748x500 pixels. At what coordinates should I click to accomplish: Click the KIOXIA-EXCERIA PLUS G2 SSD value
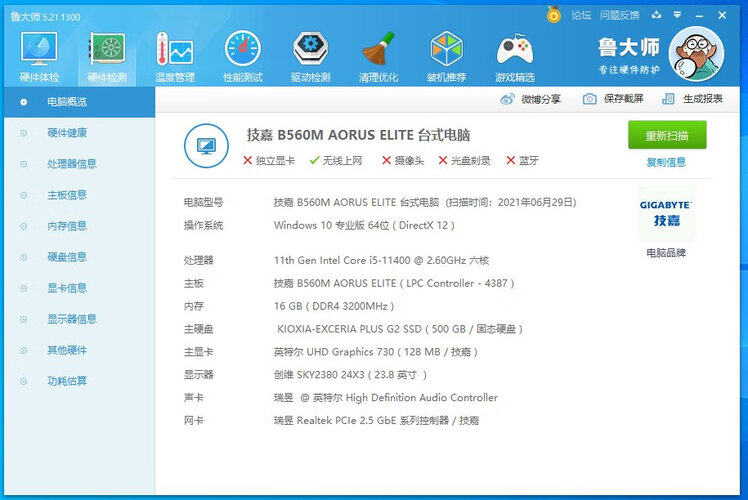tap(400, 329)
